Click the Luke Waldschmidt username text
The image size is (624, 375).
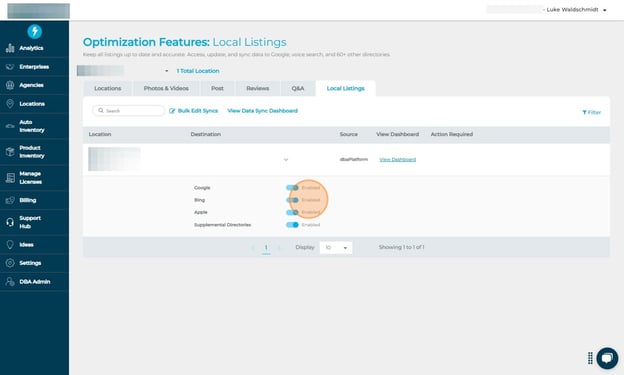pyautogui.click(x=572, y=10)
